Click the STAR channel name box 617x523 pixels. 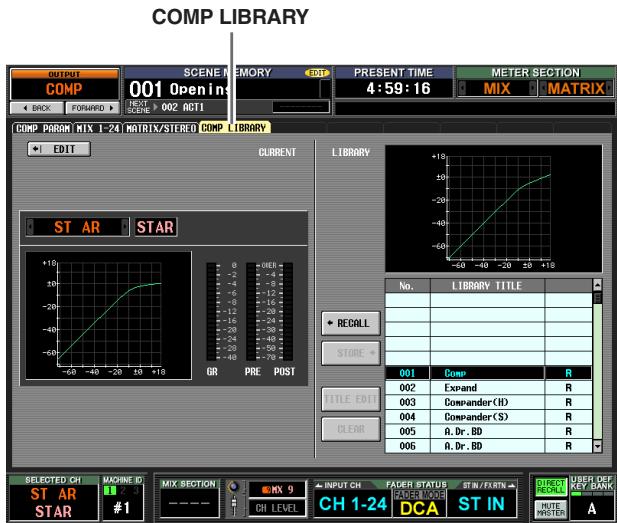pyautogui.click(x=156, y=227)
